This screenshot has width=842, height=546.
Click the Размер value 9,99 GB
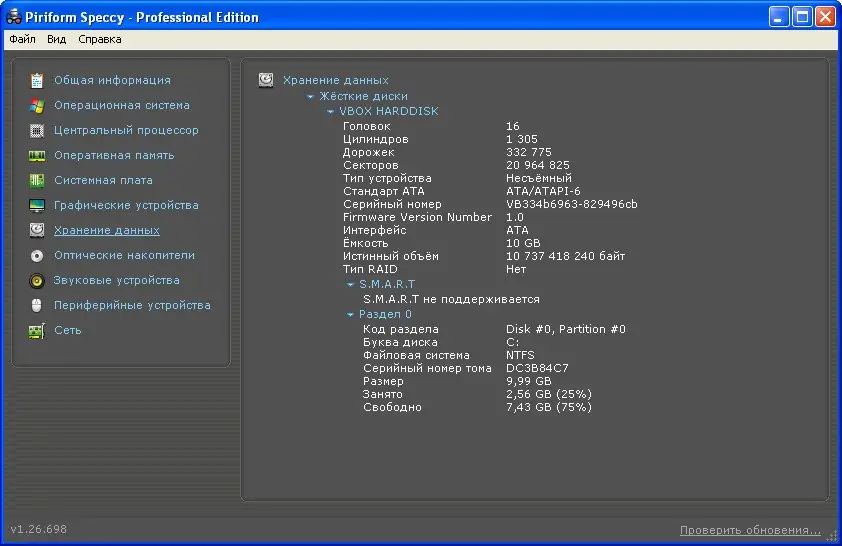coord(528,381)
